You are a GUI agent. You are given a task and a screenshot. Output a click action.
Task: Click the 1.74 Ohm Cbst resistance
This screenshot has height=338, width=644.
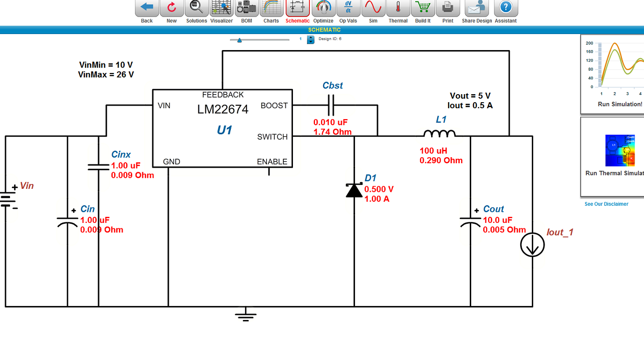(x=333, y=132)
